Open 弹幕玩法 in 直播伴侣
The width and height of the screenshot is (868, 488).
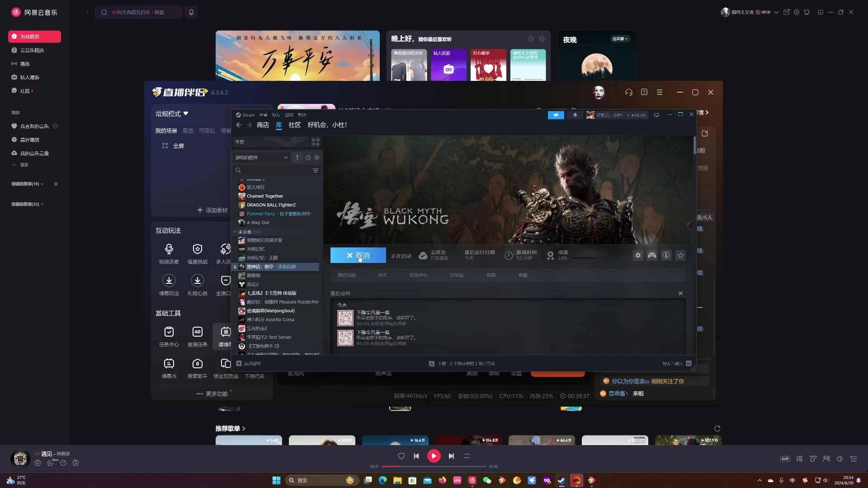(169, 285)
